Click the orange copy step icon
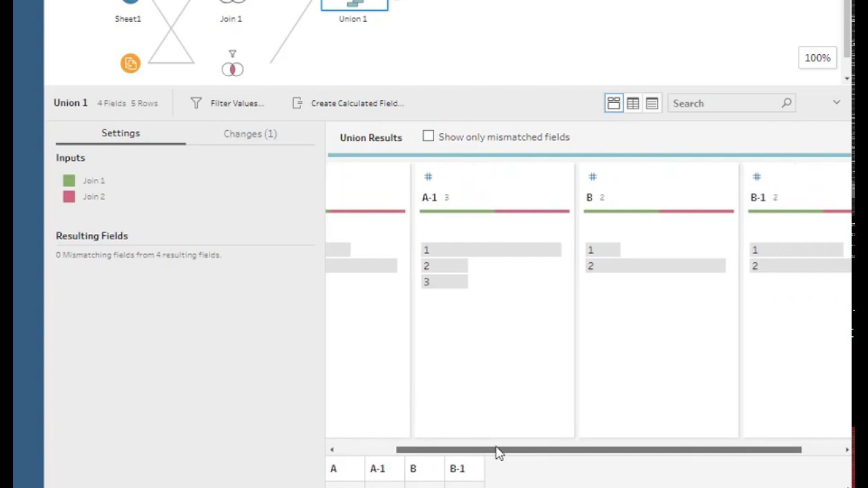Viewport: 868px width, 488px height. (130, 63)
